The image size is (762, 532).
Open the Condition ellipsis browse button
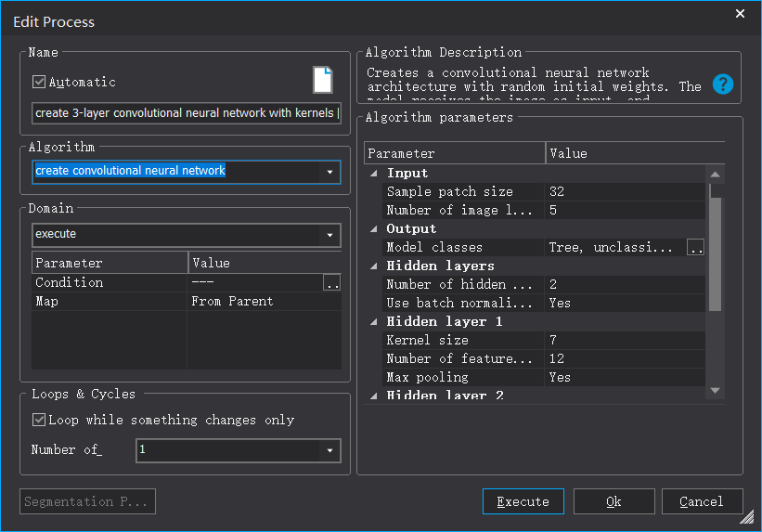tap(331, 283)
